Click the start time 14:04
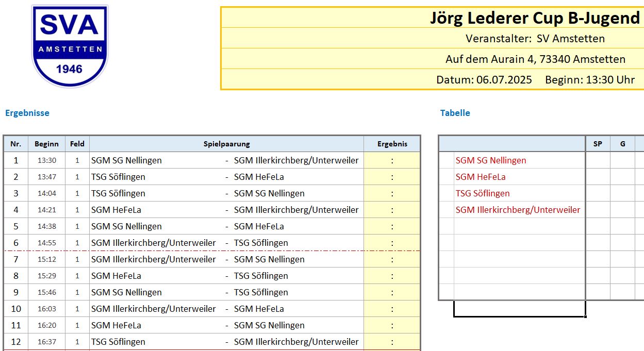 47,193
